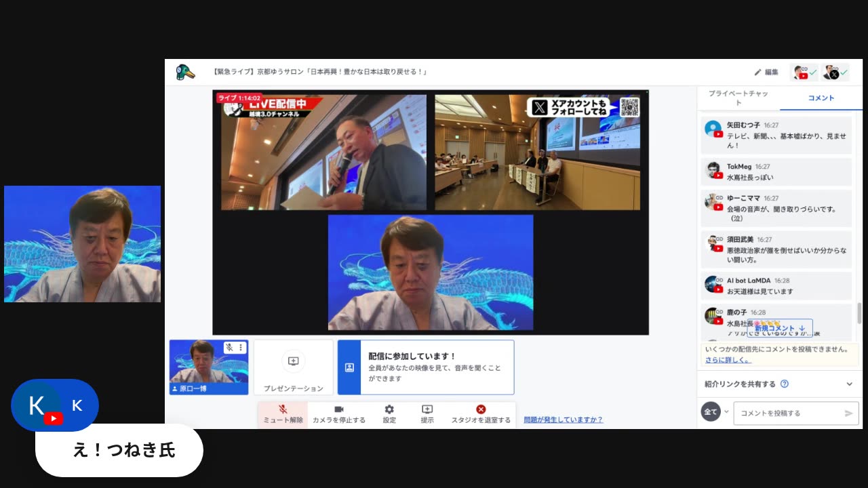Select the TakMeg comment 水島社長っぽい
The image size is (868, 488).
(x=776, y=172)
